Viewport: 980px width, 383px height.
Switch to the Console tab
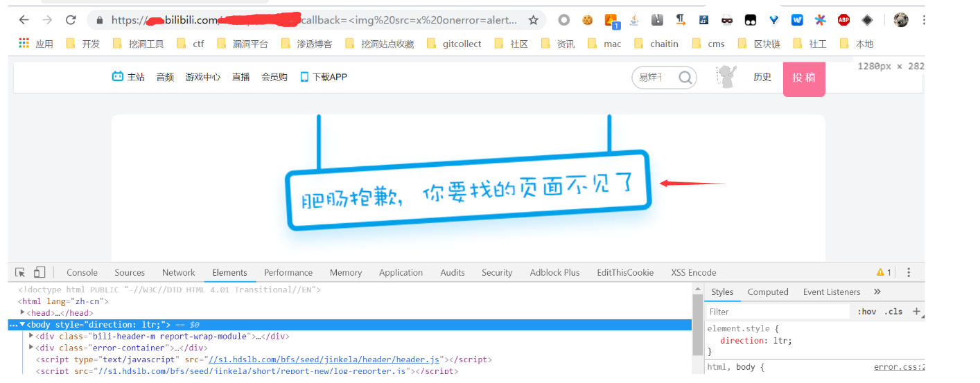82,272
